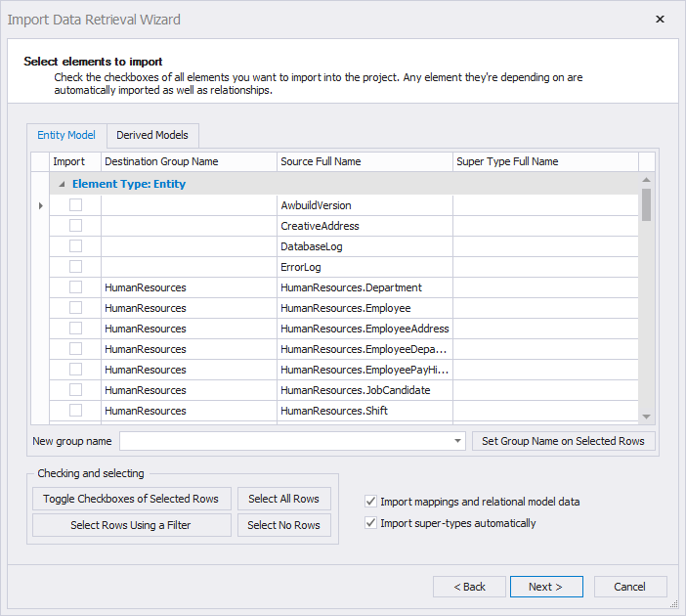Select the Entity Model tab
This screenshot has width=686, height=616.
66,135
